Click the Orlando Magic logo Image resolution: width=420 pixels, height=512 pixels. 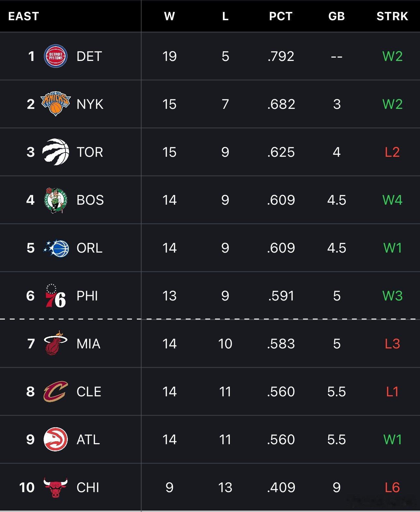(56, 248)
